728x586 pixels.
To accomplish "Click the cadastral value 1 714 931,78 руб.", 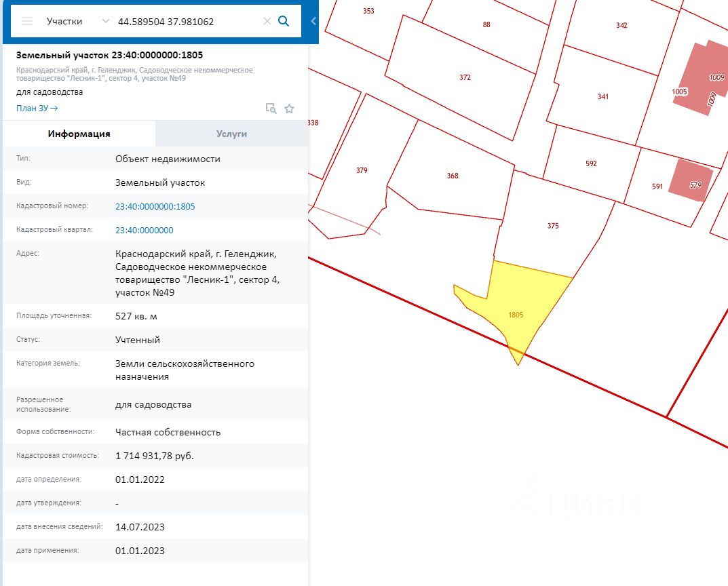I will point(155,456).
